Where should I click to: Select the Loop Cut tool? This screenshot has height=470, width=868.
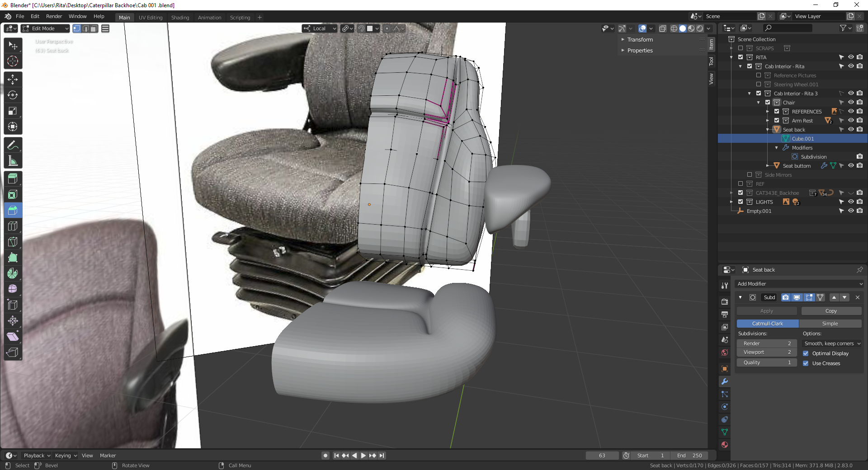coord(13,226)
